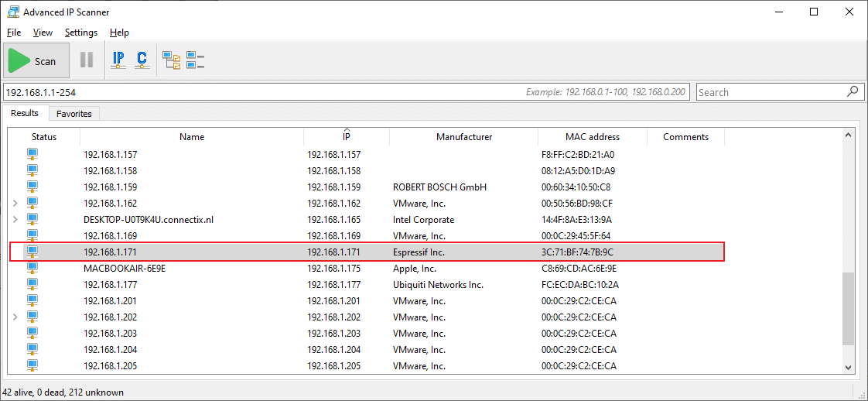Click the computer icon for 192.168.1.169

(32, 235)
